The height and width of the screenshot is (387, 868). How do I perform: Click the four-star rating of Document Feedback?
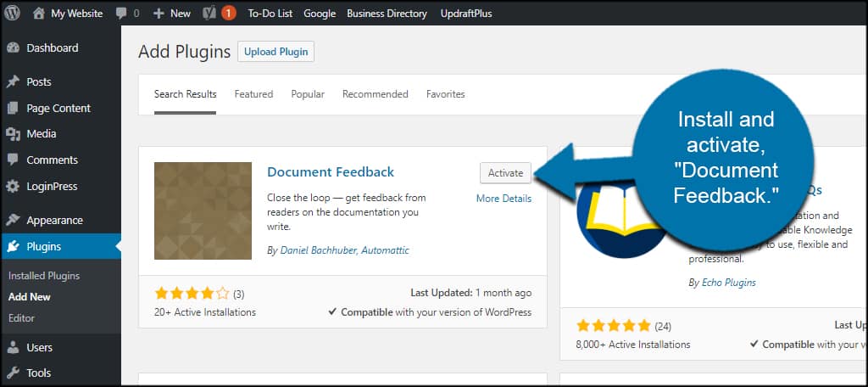(x=192, y=294)
